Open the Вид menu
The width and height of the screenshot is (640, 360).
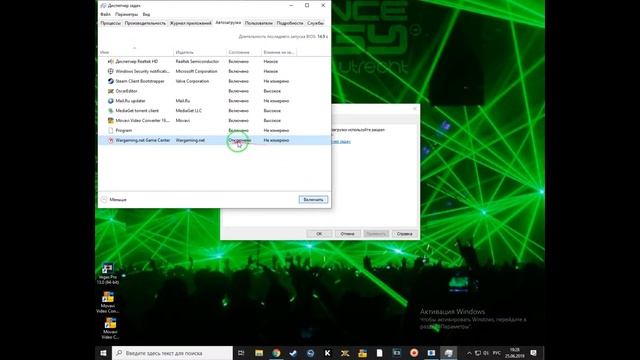click(146, 14)
